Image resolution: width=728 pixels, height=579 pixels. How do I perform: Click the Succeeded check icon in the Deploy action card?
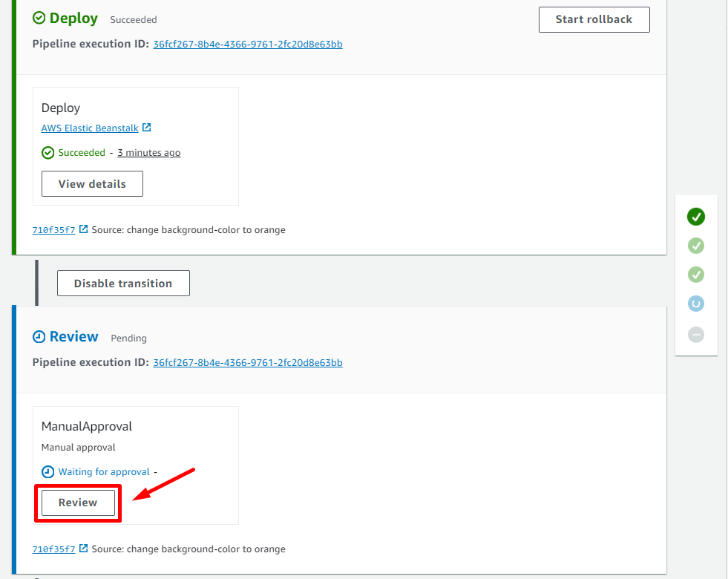pyautogui.click(x=48, y=153)
